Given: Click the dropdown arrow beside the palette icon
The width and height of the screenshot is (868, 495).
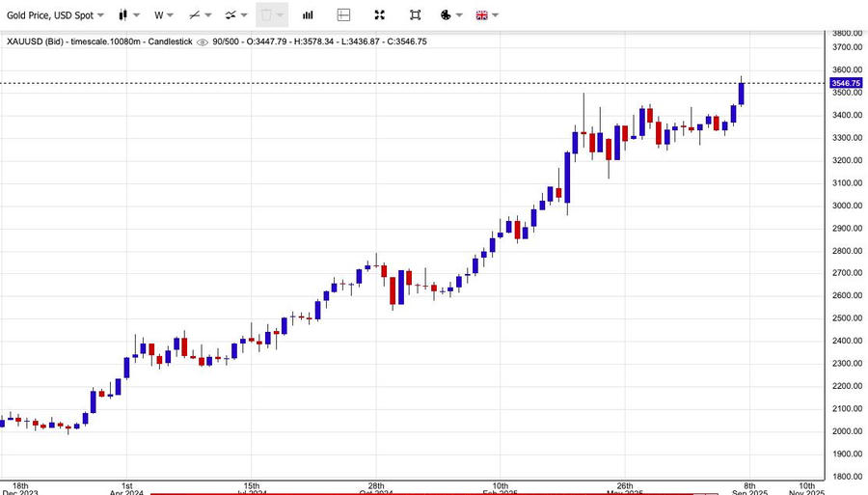Looking at the screenshot, I should click(x=458, y=15).
